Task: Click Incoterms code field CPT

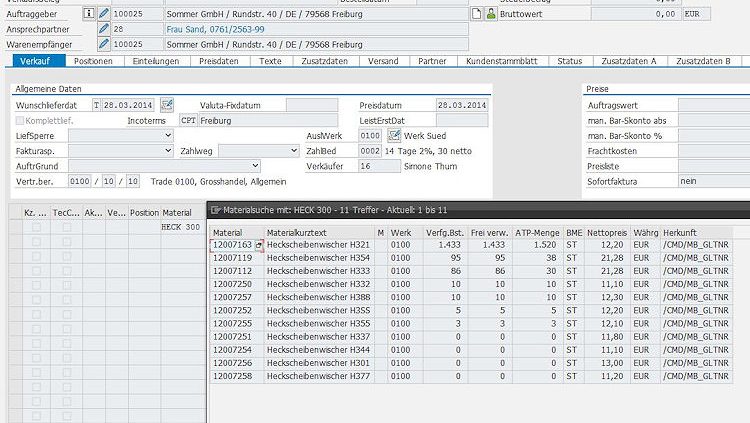Action: (x=188, y=120)
